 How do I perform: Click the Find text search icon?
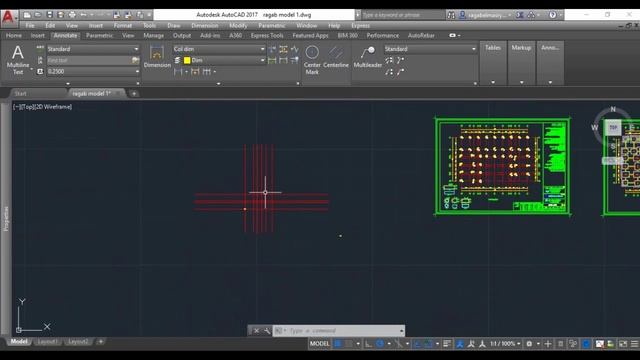[x=135, y=60]
